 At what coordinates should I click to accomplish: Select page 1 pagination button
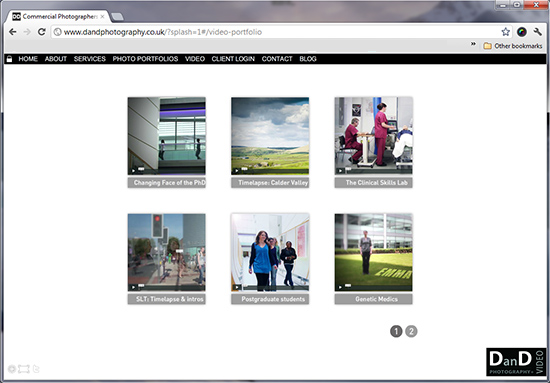(x=396, y=331)
